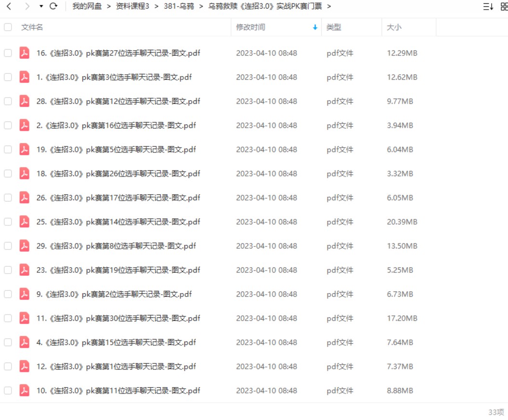Screen dimensions: 508x420
Task: Navigate to 我的网盘 breadcrumb
Action: pyautogui.click(x=87, y=6)
